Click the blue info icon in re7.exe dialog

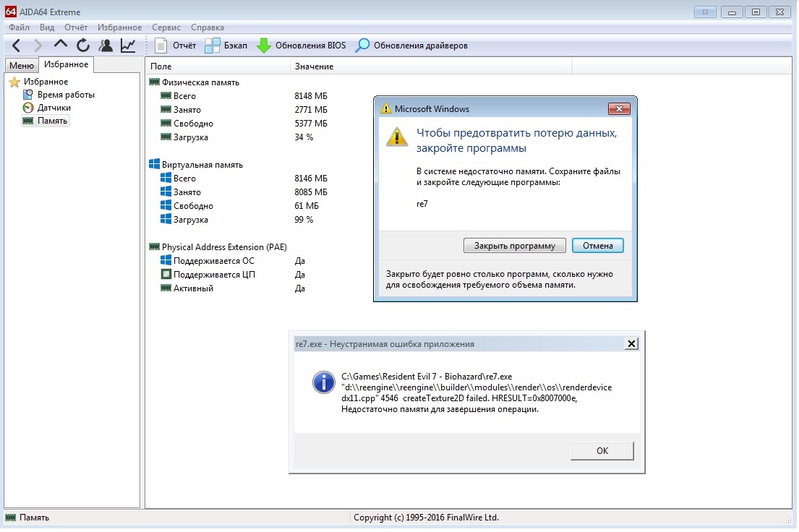[323, 382]
